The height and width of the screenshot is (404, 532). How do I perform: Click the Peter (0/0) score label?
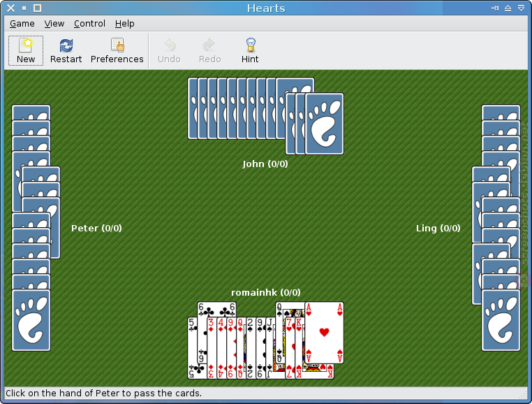click(96, 228)
